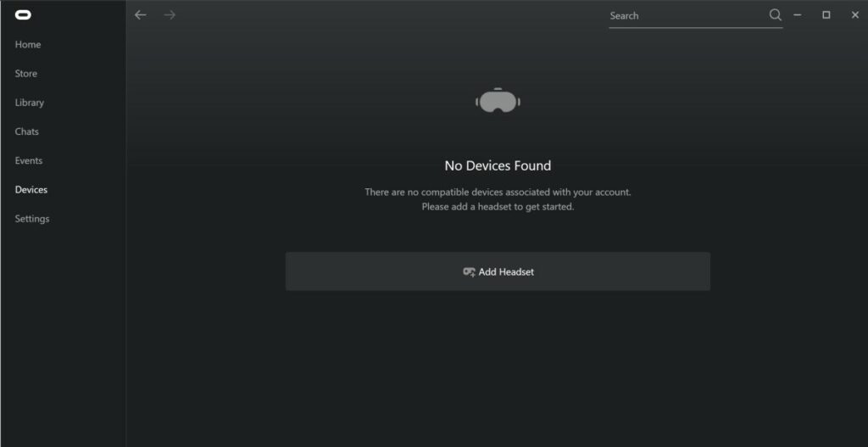
Task: Click the magnifying glass search icon
Action: pyautogui.click(x=776, y=15)
